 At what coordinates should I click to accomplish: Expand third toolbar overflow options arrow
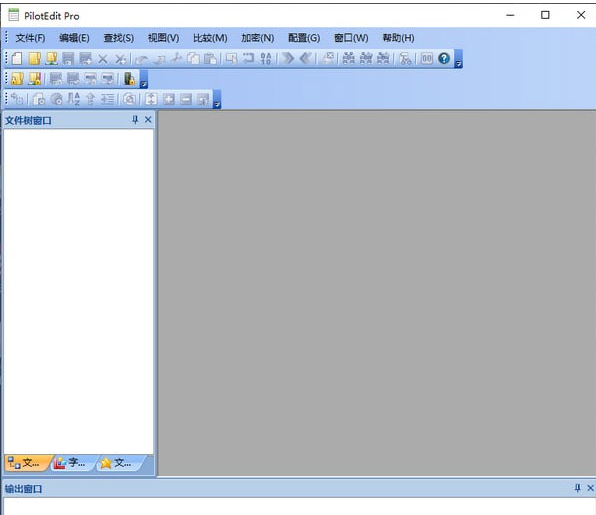(x=217, y=104)
